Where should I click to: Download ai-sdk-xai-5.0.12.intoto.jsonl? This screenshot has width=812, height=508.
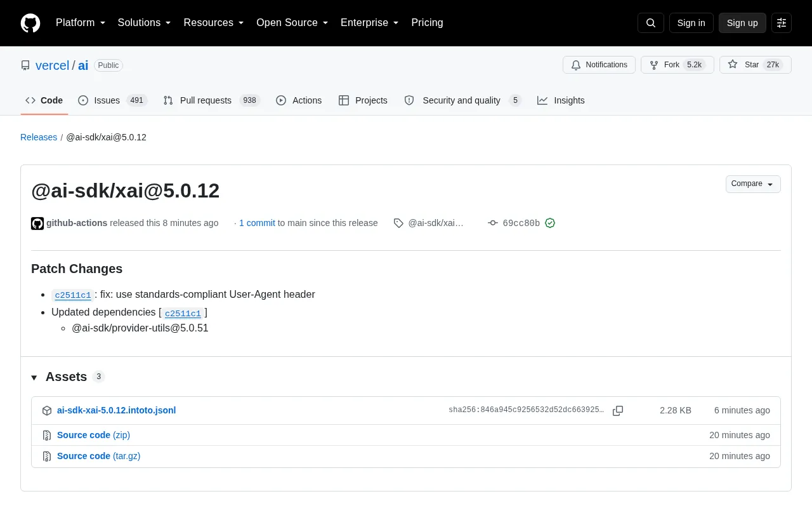pyautogui.click(x=116, y=410)
